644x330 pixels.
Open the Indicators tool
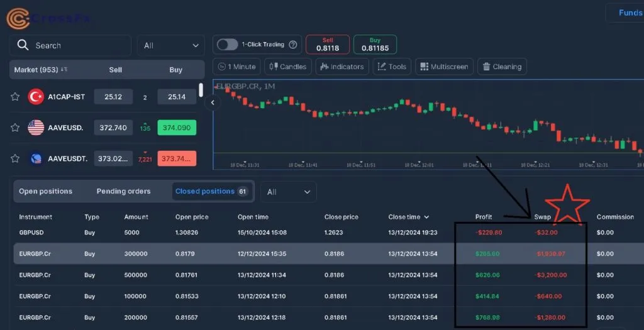point(342,67)
